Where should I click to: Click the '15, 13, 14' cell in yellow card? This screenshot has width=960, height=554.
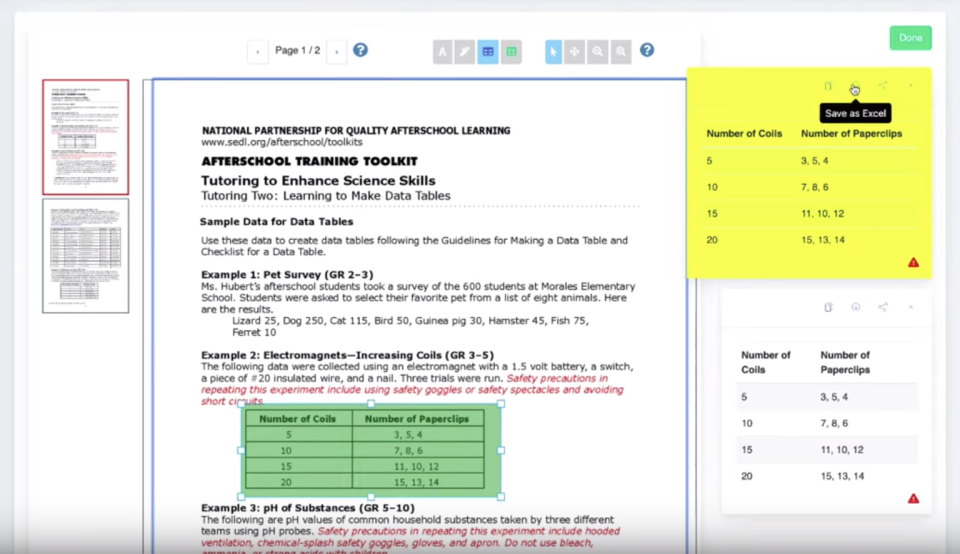point(822,240)
